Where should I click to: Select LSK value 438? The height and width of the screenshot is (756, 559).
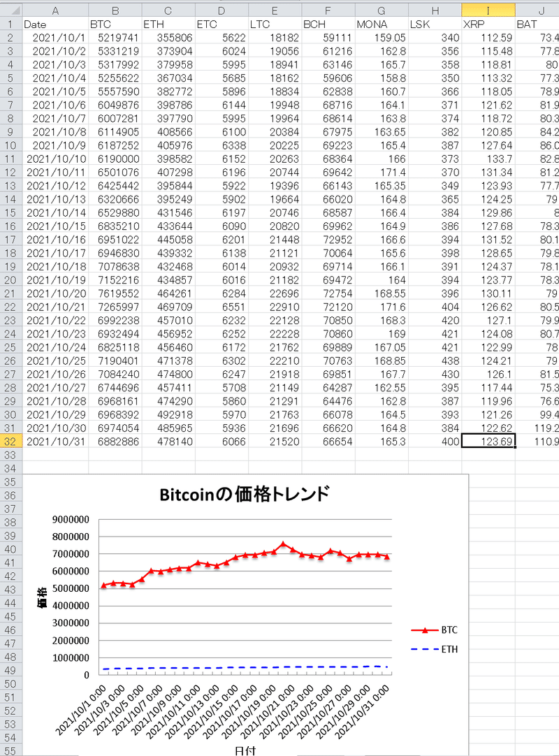435,361
